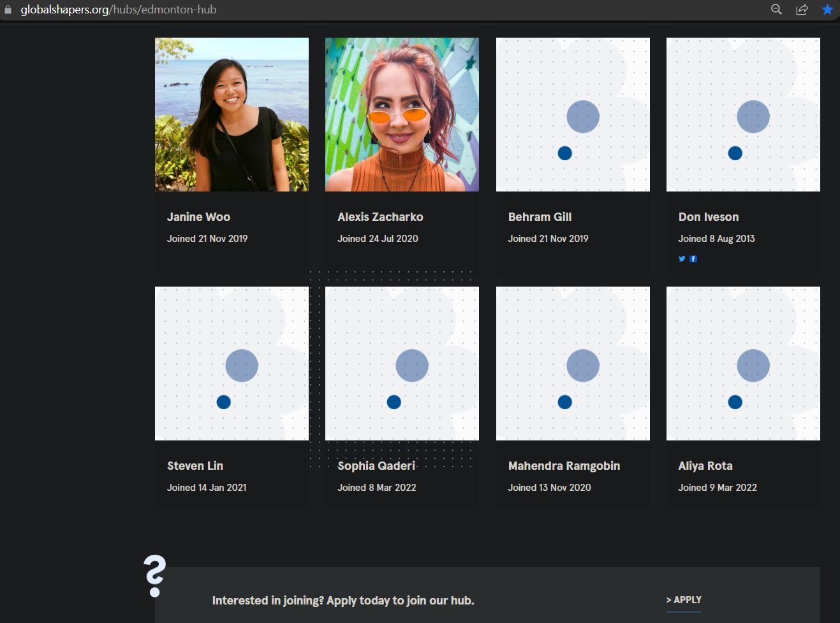Click Aliya Rota's placeholder avatar

point(743,363)
